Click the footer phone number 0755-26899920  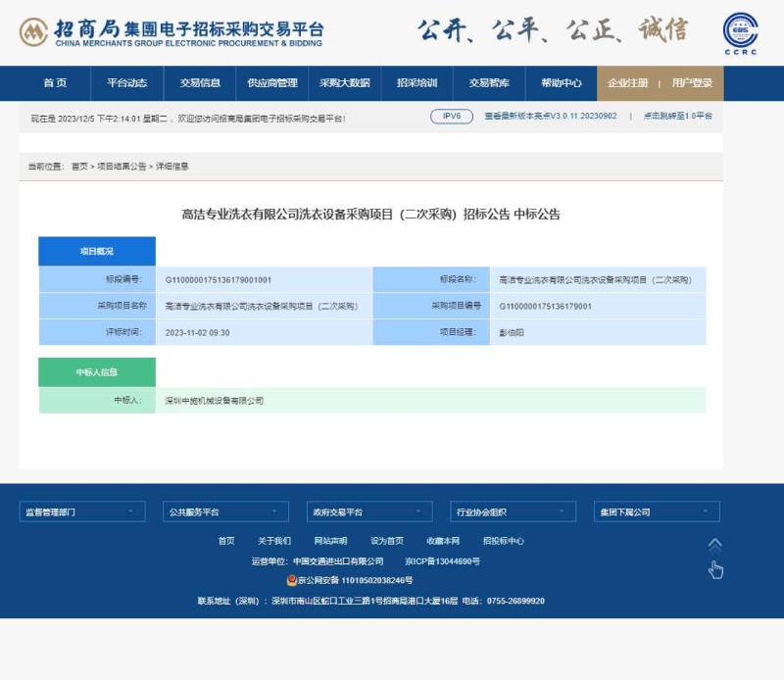tap(515, 601)
